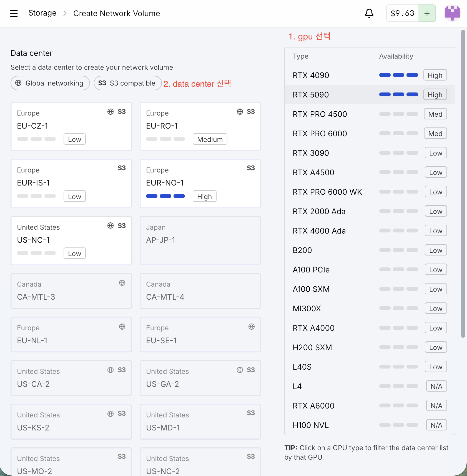Choose the A100 SXM GPU row
Image resolution: width=467 pixels, height=476 pixels.
370,289
